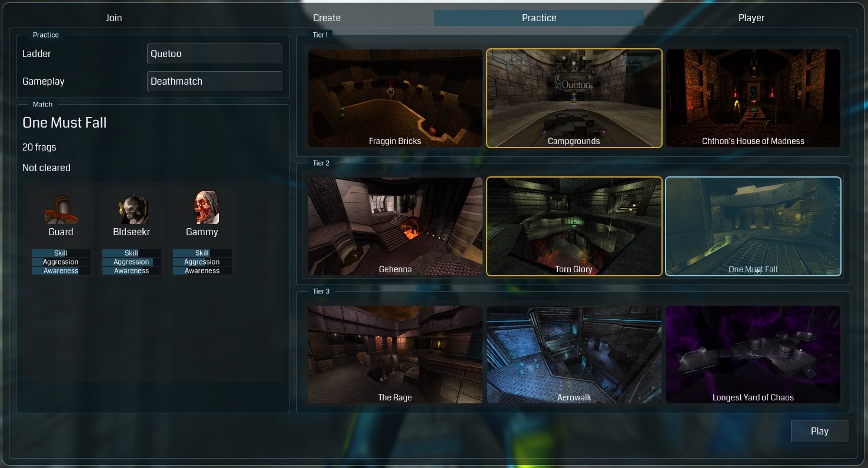Choose the Fraggin Bricks map thumbnail
868x468 pixels.
395,98
